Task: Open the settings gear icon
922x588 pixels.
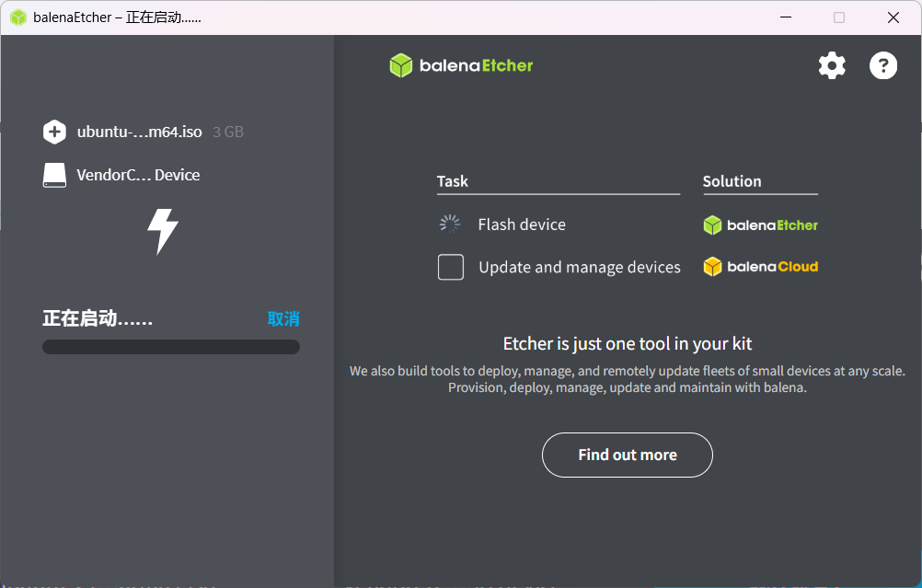Action: click(x=832, y=65)
